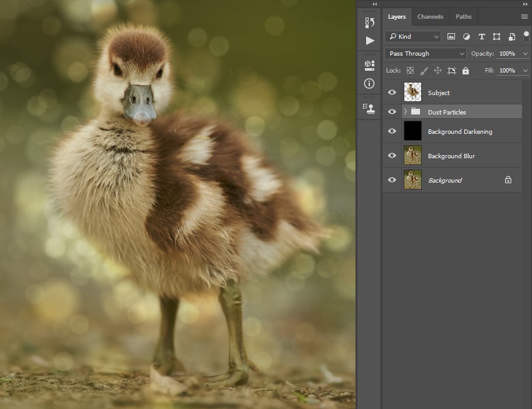532x409 pixels.
Task: Hide the Background Blur layer
Action: 392,155
